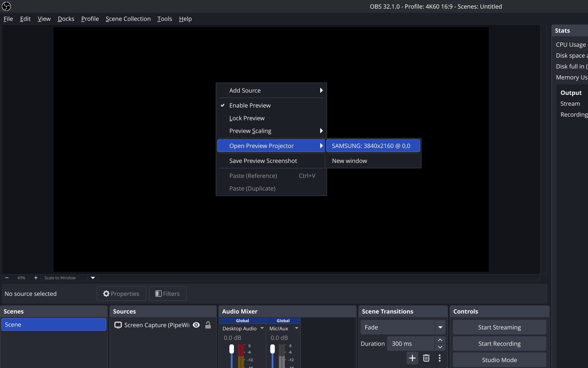Open the Fade transition dropdown
The image size is (588, 368).
pos(440,327)
